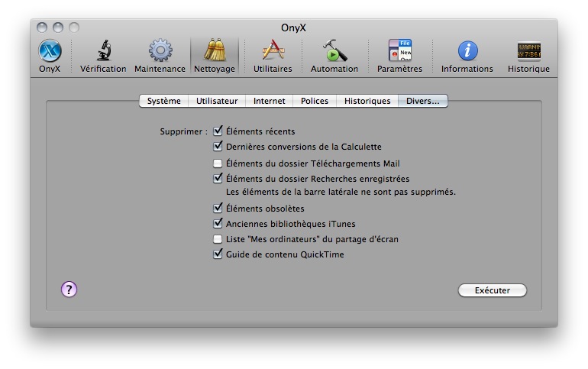
Task: Open the Utilitaires toolbar icon
Action: pos(273,50)
